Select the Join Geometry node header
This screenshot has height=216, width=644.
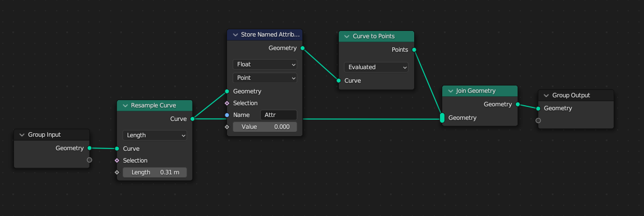click(x=480, y=91)
